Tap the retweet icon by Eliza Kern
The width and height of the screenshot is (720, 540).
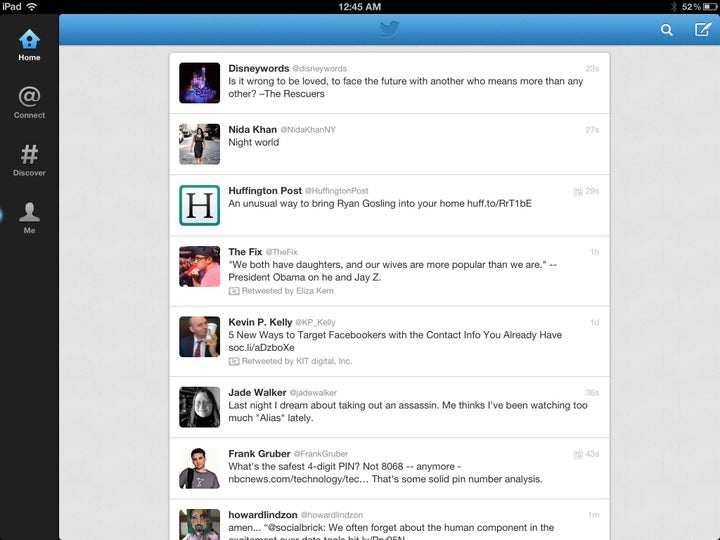click(234, 291)
